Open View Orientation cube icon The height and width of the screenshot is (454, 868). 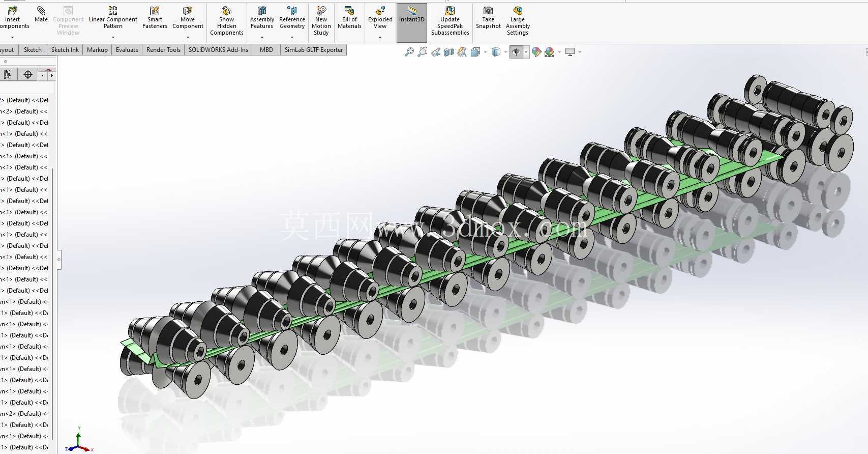[x=475, y=52]
